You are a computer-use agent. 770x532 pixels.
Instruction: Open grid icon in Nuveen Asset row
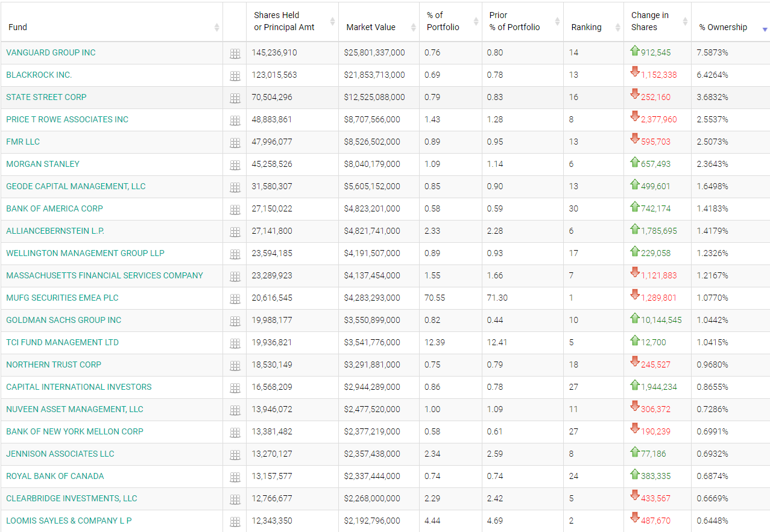[235, 410]
